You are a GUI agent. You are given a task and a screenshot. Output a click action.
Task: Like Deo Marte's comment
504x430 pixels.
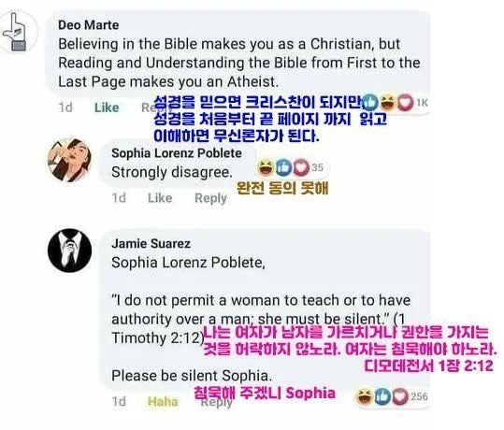(x=107, y=107)
